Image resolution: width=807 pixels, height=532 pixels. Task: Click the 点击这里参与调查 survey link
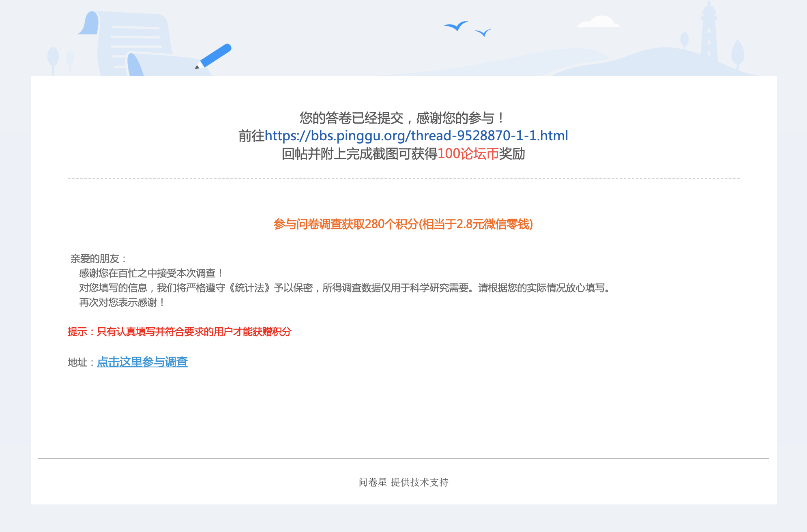[x=142, y=362]
